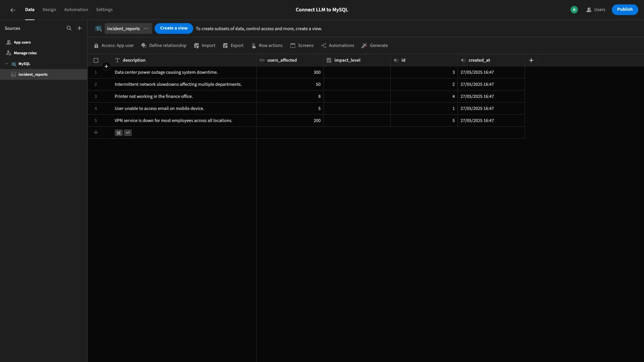Image resolution: width=644 pixels, height=362 pixels.
Task: Click the command key shortcut hint
Action: pyautogui.click(x=118, y=133)
